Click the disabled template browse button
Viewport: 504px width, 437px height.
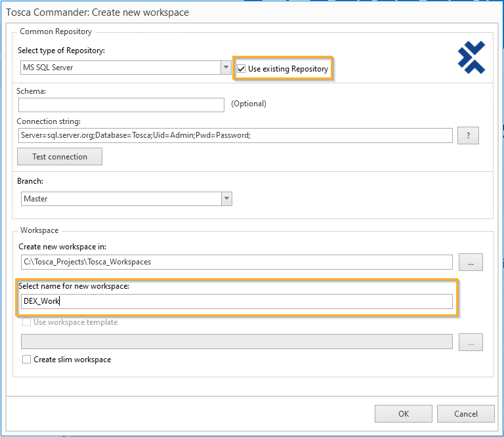[x=471, y=342]
